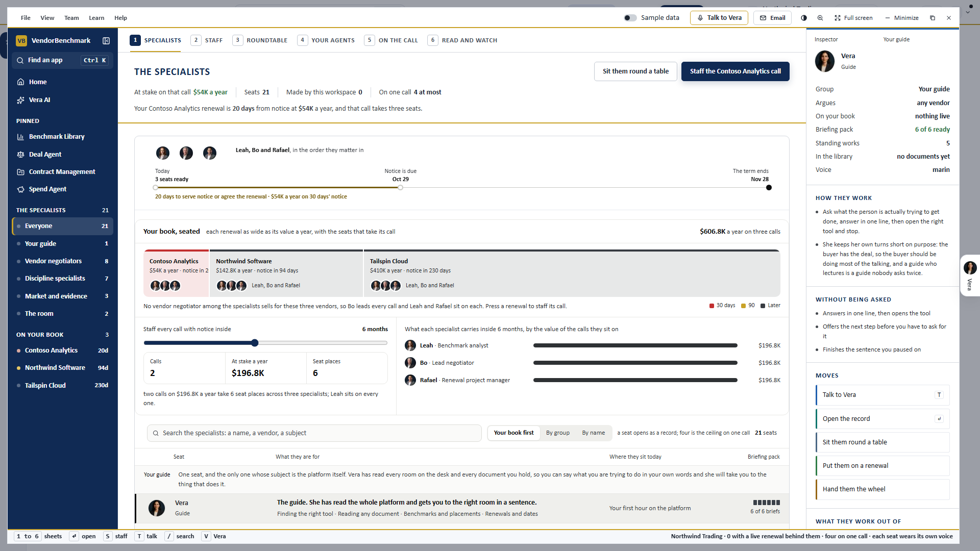Enter Full screen mode
980x551 pixels.
[853, 18]
